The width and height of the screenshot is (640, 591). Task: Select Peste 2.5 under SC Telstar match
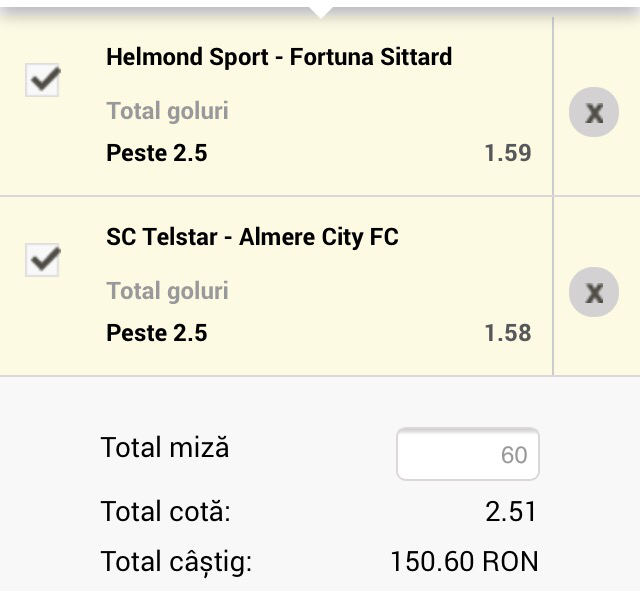(x=157, y=333)
